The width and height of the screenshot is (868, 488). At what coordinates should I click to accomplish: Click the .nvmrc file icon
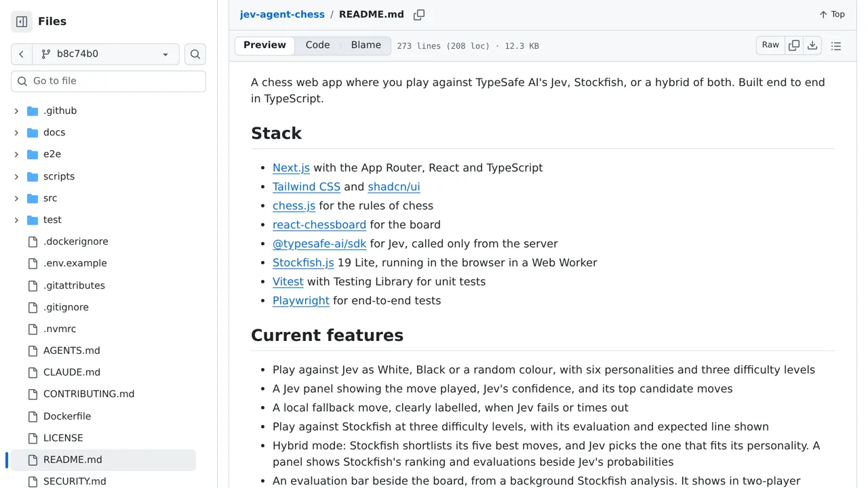pyautogui.click(x=33, y=329)
